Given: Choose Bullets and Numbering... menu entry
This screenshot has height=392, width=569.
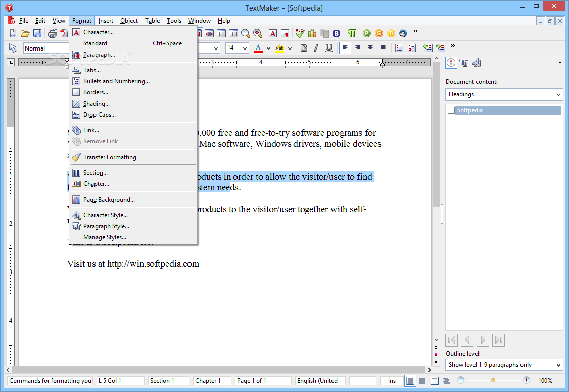Looking at the screenshot, I should pyautogui.click(x=133, y=81).
